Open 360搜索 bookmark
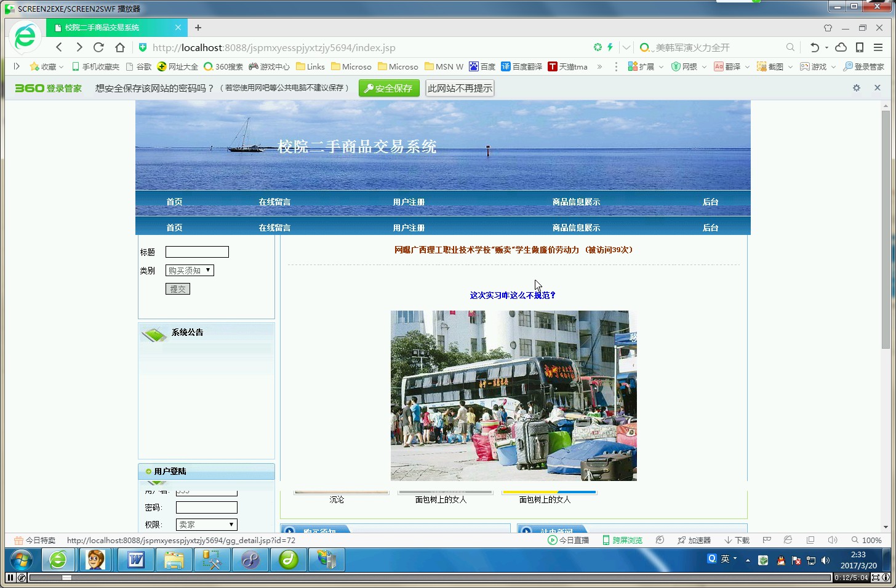The height and width of the screenshot is (588, 896). tap(223, 66)
